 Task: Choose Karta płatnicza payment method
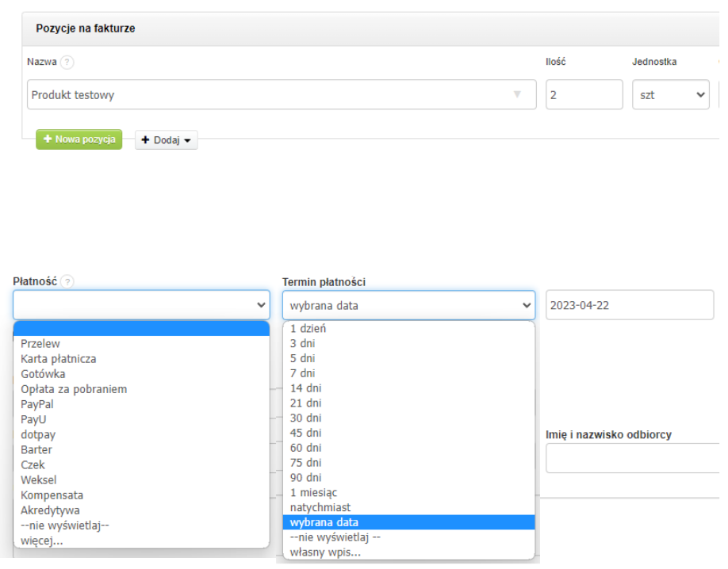[x=142, y=359]
